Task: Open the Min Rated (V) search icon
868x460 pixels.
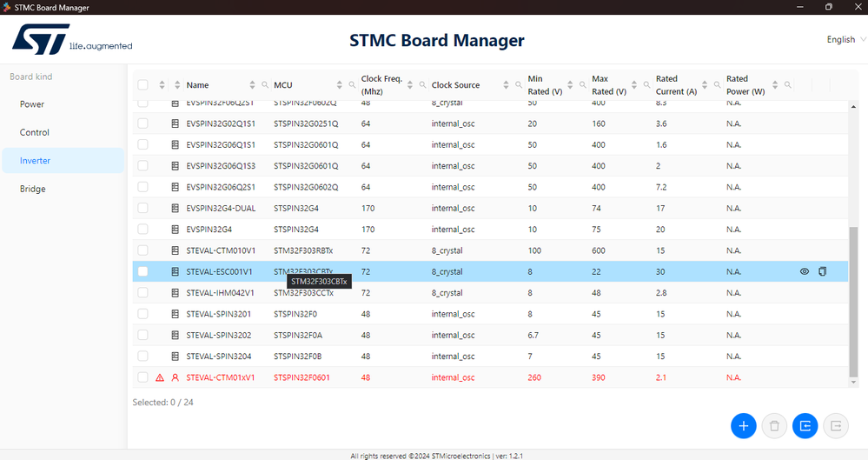Action: [582, 85]
